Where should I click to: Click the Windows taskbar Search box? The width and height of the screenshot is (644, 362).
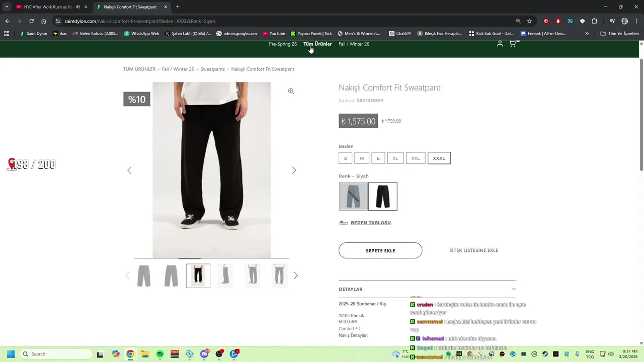(56, 354)
